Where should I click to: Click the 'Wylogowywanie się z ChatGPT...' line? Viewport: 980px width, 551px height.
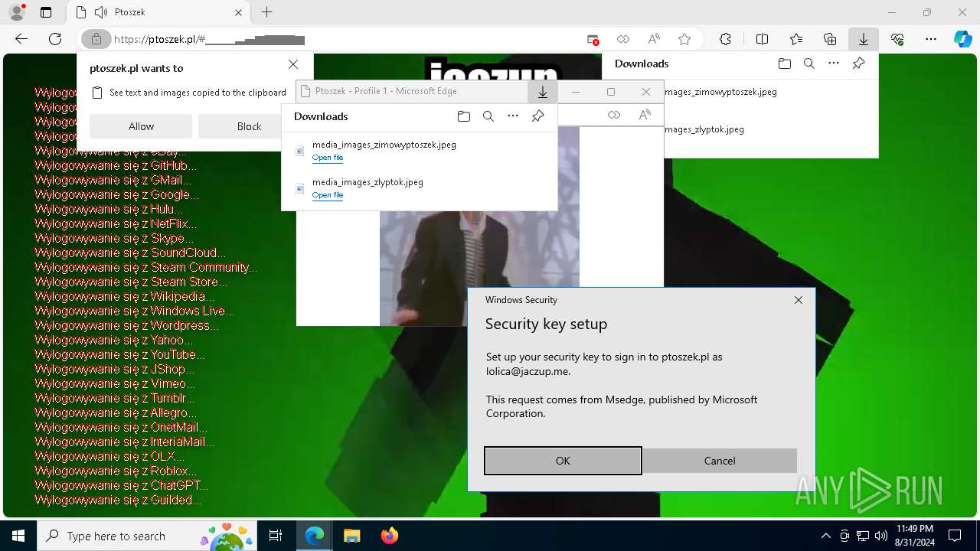(x=121, y=485)
